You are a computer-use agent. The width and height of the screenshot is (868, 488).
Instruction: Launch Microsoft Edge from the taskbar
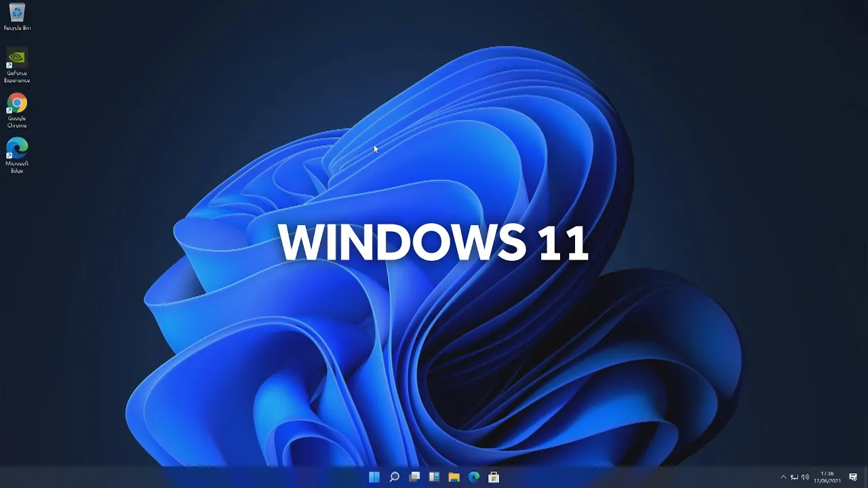tap(474, 477)
